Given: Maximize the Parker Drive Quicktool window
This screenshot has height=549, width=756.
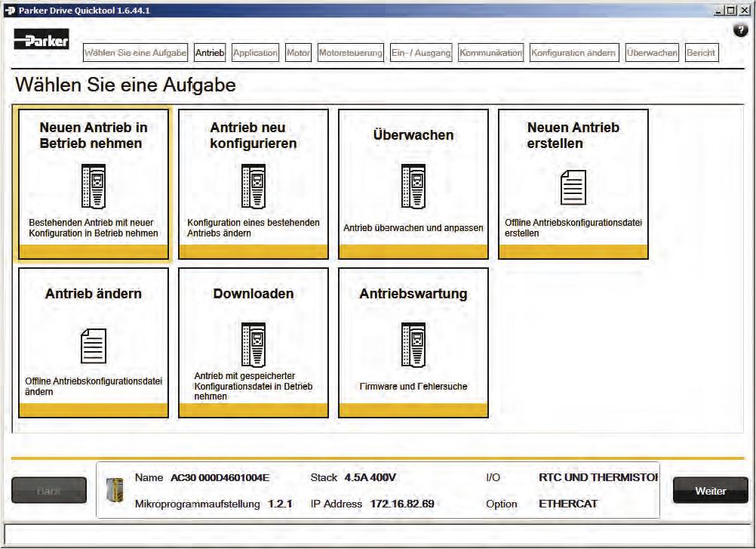Looking at the screenshot, I should tap(731, 10).
